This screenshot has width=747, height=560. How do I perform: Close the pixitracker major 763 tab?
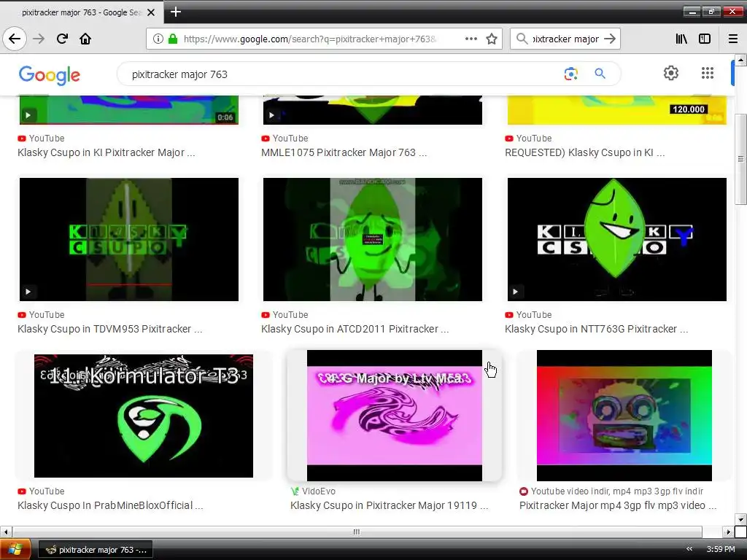(151, 12)
